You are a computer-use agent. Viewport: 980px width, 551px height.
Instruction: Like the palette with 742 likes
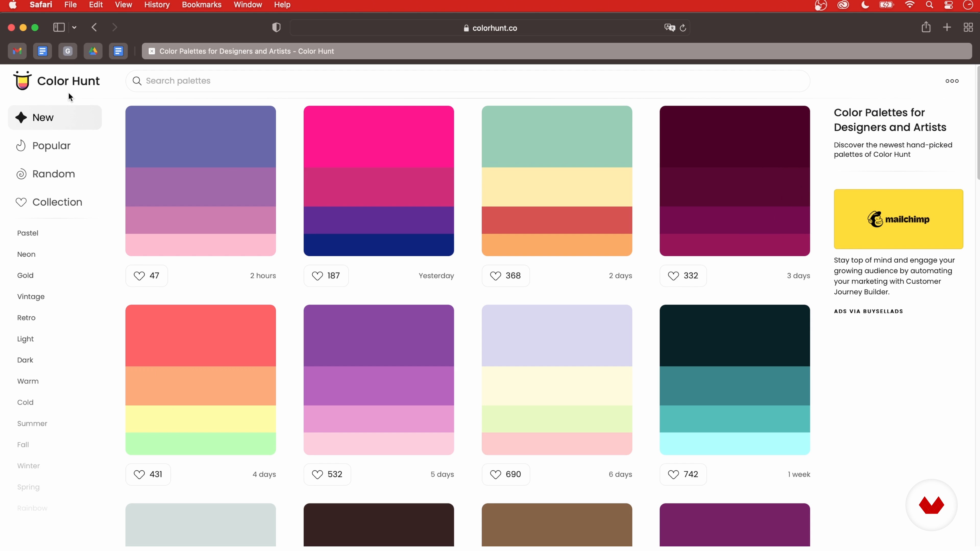683,474
